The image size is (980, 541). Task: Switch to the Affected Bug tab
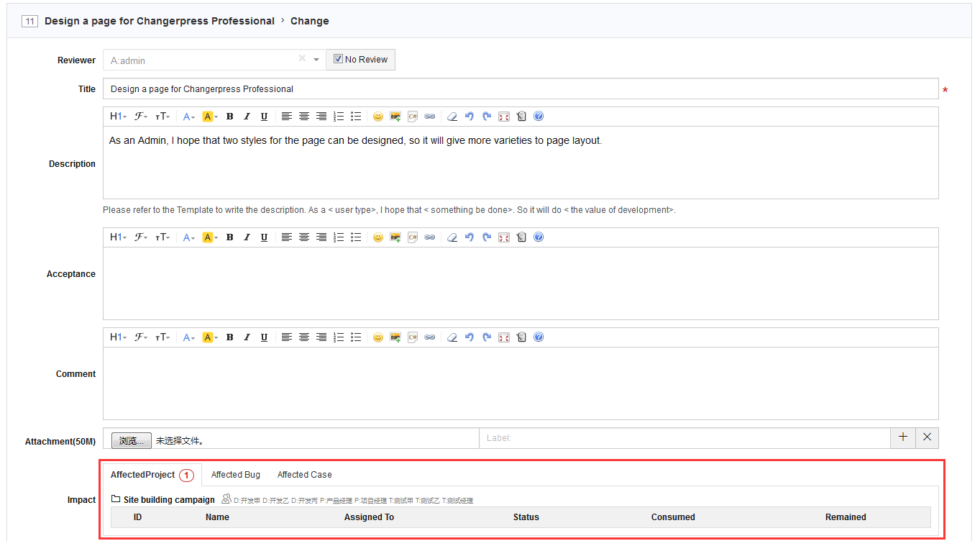[x=236, y=475]
